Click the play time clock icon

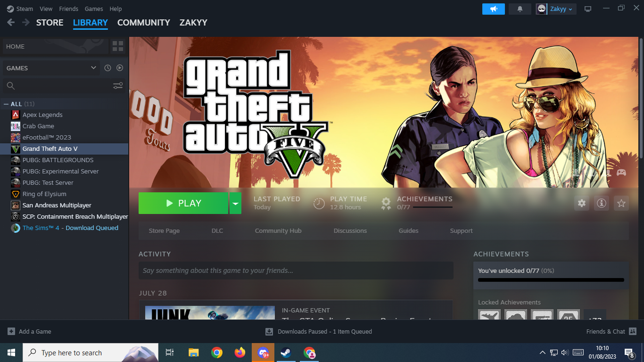(319, 203)
